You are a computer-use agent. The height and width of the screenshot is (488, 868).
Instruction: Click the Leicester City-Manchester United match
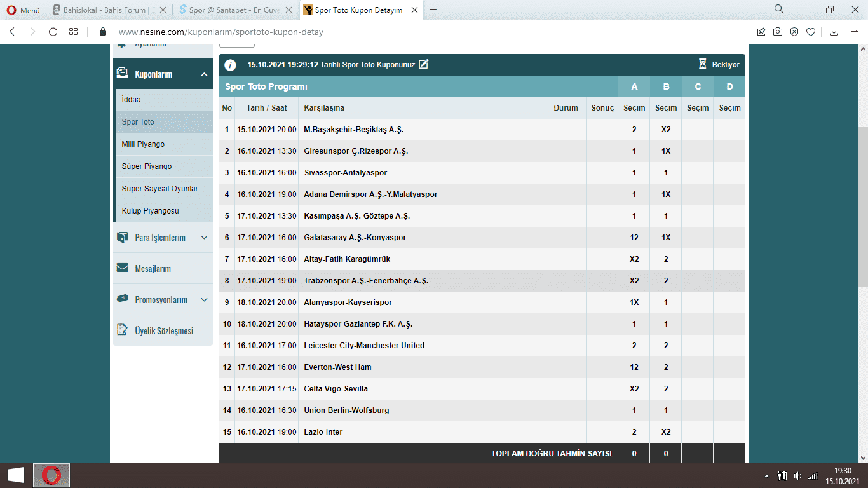[x=364, y=346]
